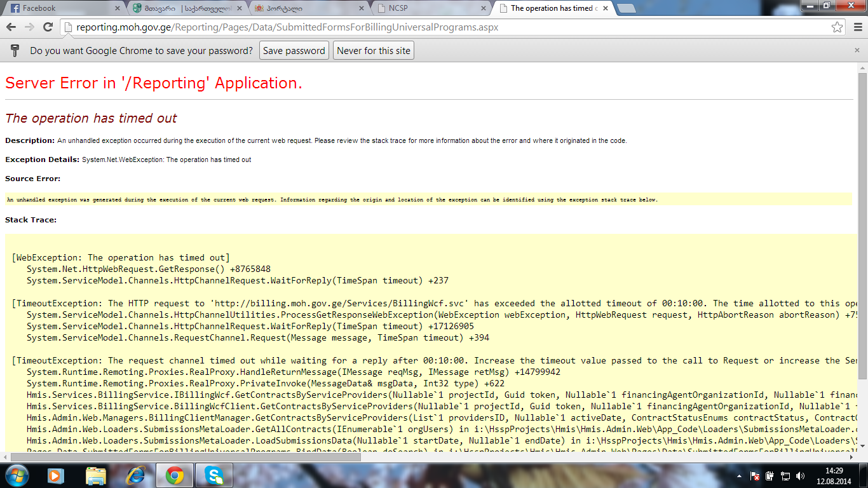
Task: Open a new tab
Action: [x=627, y=8]
